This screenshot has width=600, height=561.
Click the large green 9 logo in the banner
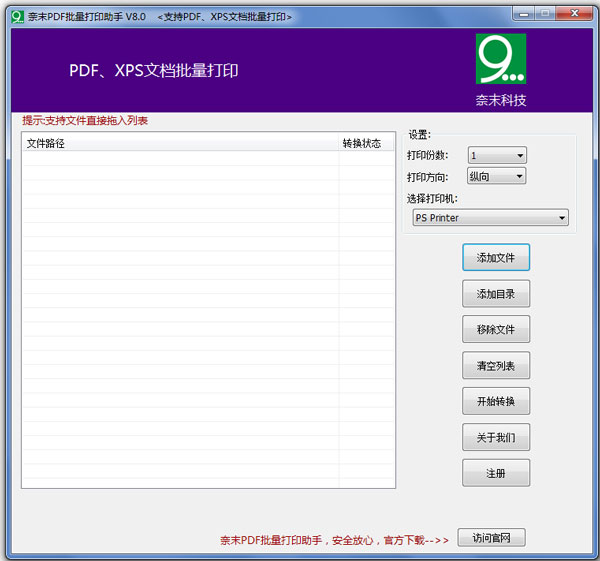pyautogui.click(x=501, y=59)
